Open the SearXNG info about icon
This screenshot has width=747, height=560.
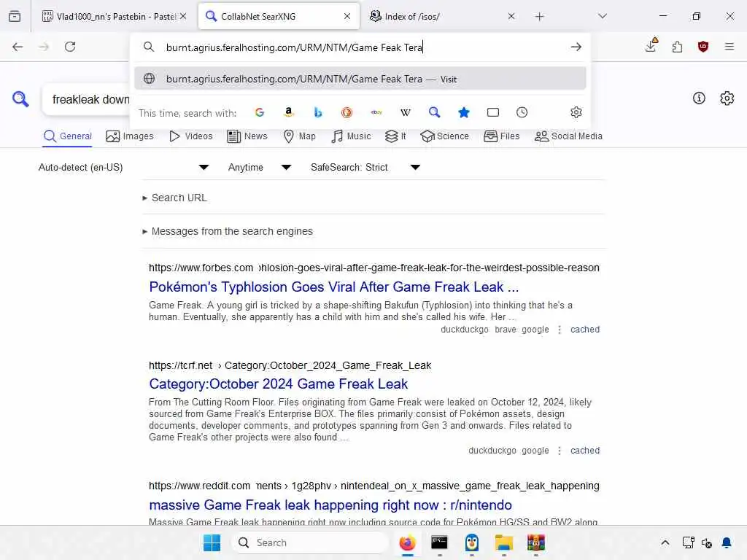click(699, 98)
